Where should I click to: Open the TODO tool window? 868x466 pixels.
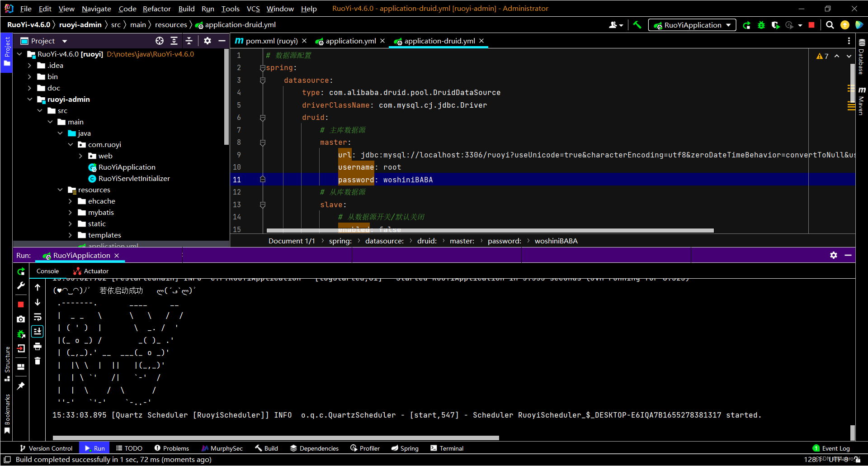[x=129, y=448]
